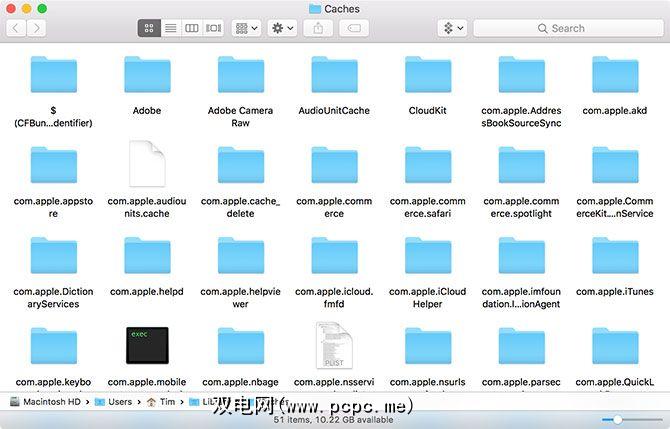Select the com.apple.QuickL folder icon
Viewport: 670px width, 429px height.
click(615, 346)
